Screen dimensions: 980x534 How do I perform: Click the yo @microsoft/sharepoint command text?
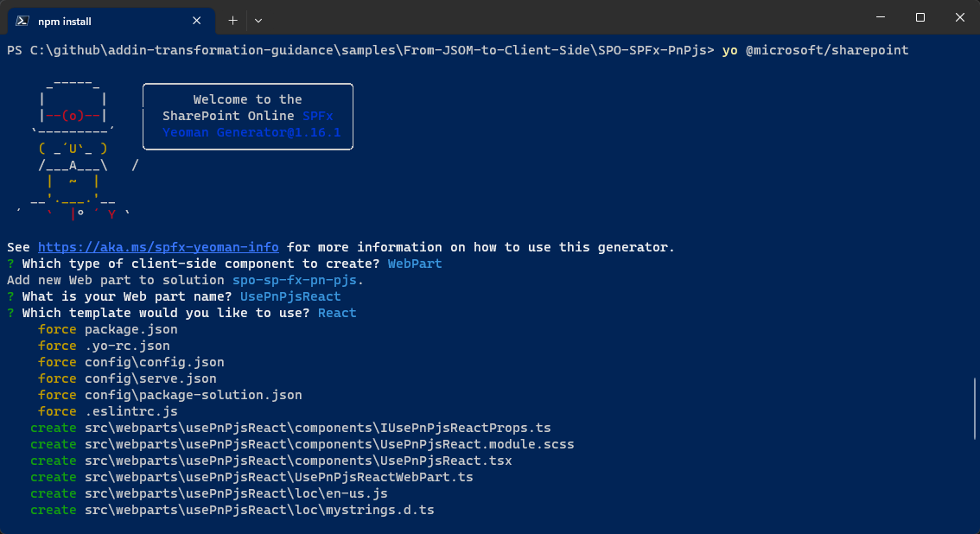pyautogui.click(x=815, y=50)
